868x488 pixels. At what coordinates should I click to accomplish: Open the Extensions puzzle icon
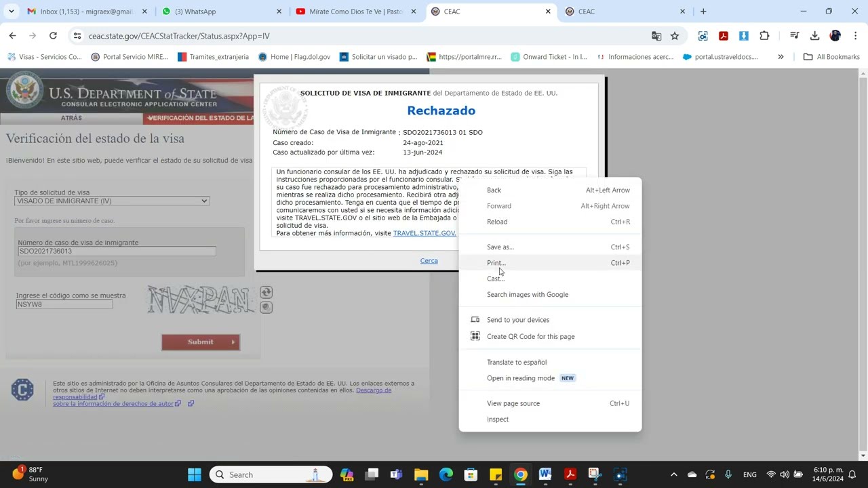click(x=765, y=36)
